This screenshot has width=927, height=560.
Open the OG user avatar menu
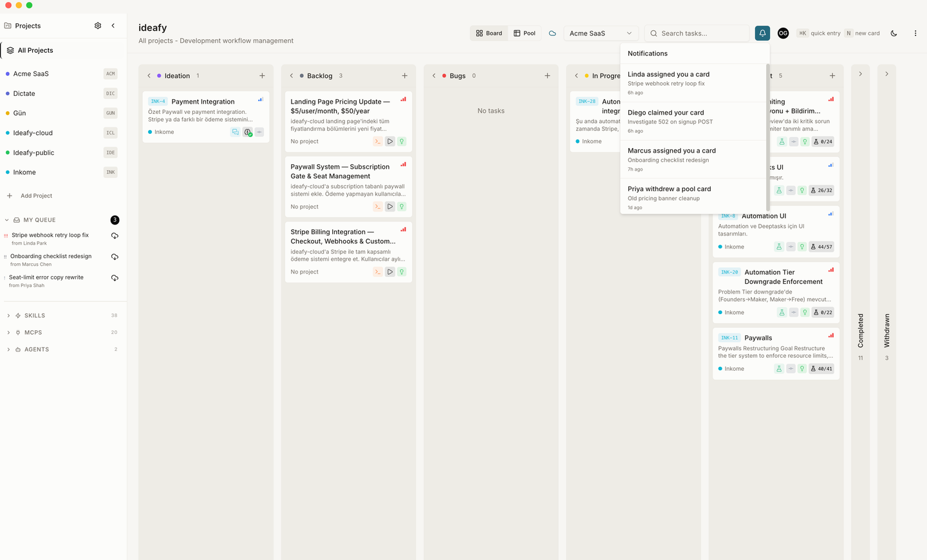click(x=783, y=33)
